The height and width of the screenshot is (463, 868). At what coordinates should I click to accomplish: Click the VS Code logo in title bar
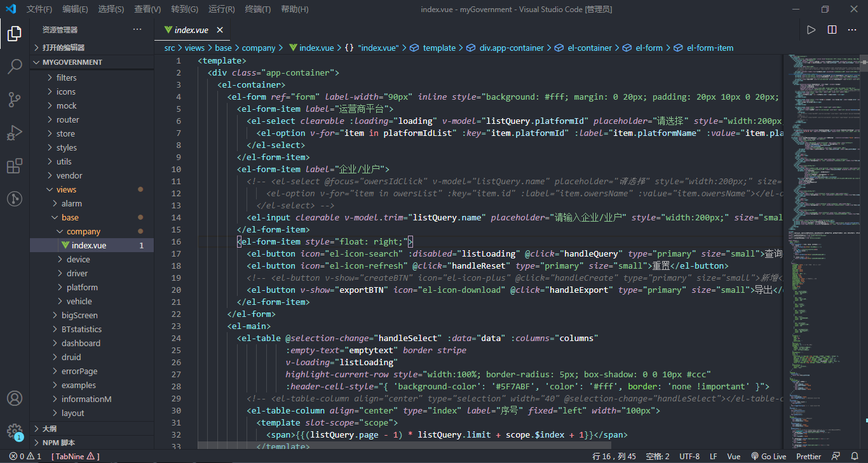click(x=11, y=9)
